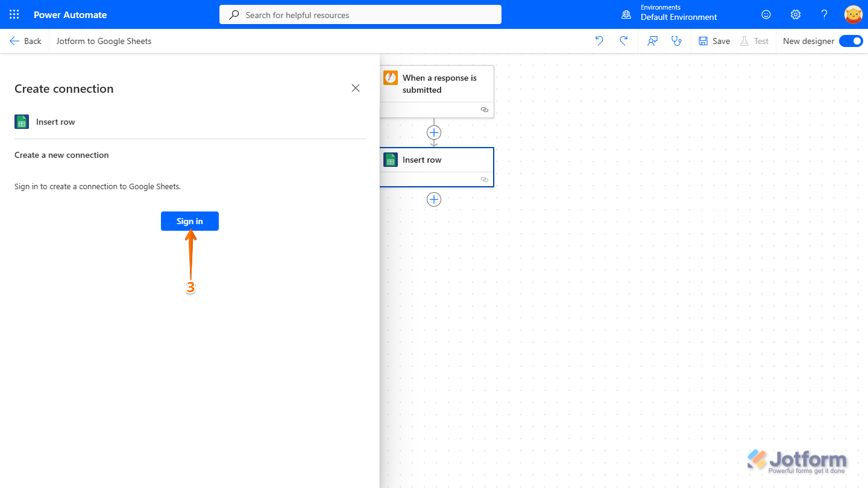Image resolution: width=868 pixels, height=488 pixels.
Task: Click the connection link icon on Insert row card
Action: [x=484, y=180]
